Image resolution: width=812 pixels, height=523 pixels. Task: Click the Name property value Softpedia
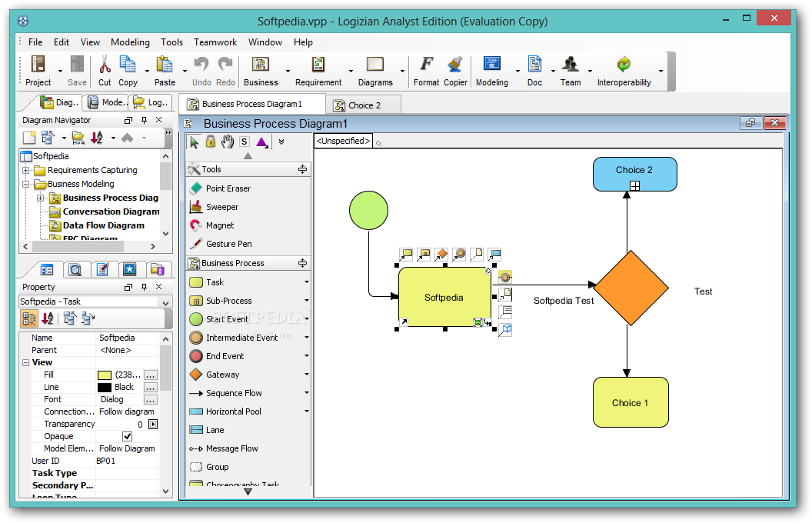pyautogui.click(x=117, y=338)
